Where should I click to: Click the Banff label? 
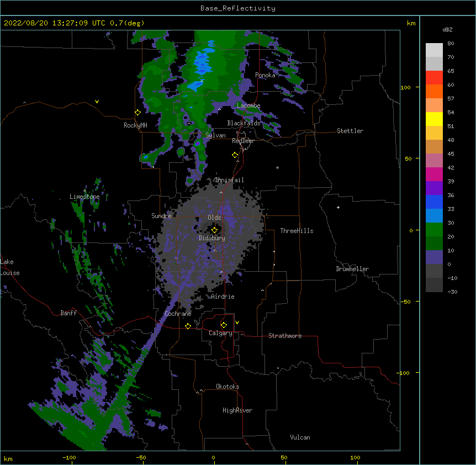pyautogui.click(x=68, y=313)
